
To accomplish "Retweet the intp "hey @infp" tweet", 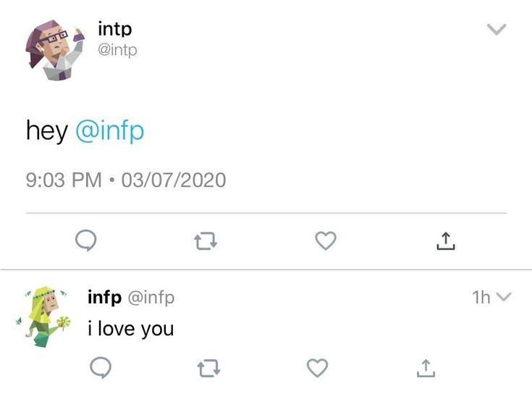I will [206, 240].
